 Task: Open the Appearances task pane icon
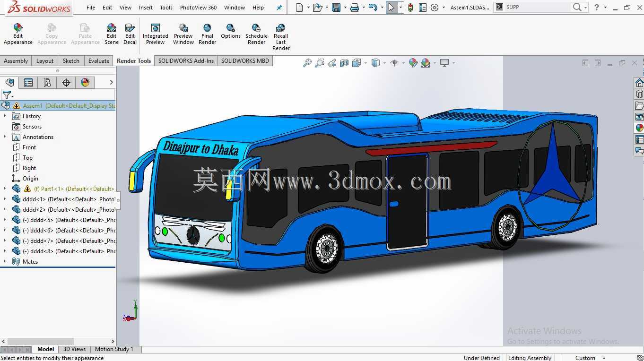pos(639,128)
